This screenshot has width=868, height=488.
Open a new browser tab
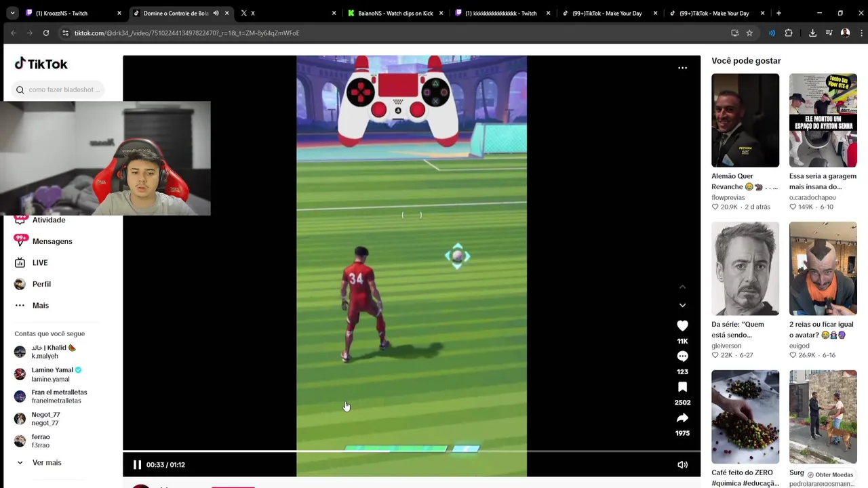pyautogui.click(x=778, y=13)
